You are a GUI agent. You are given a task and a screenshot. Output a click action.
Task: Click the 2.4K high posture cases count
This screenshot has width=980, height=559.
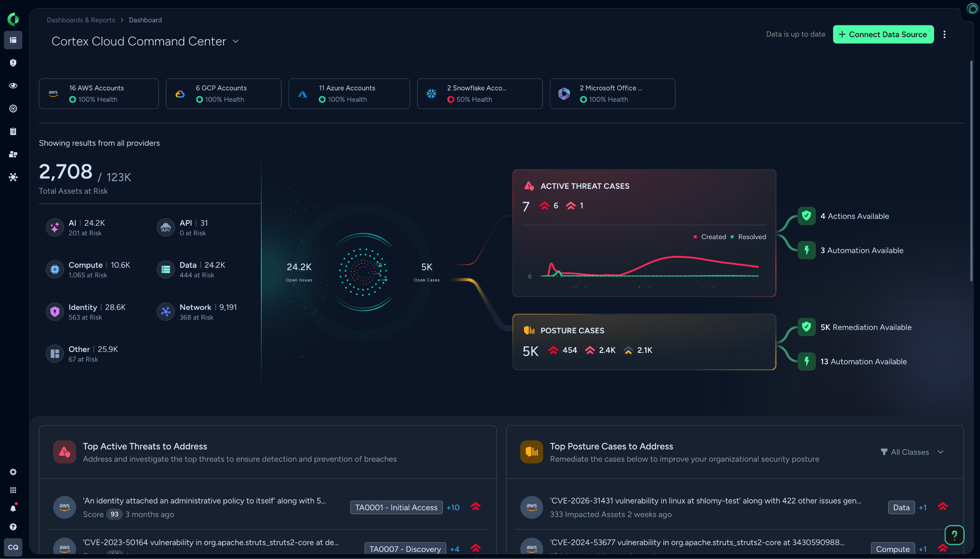coord(601,350)
